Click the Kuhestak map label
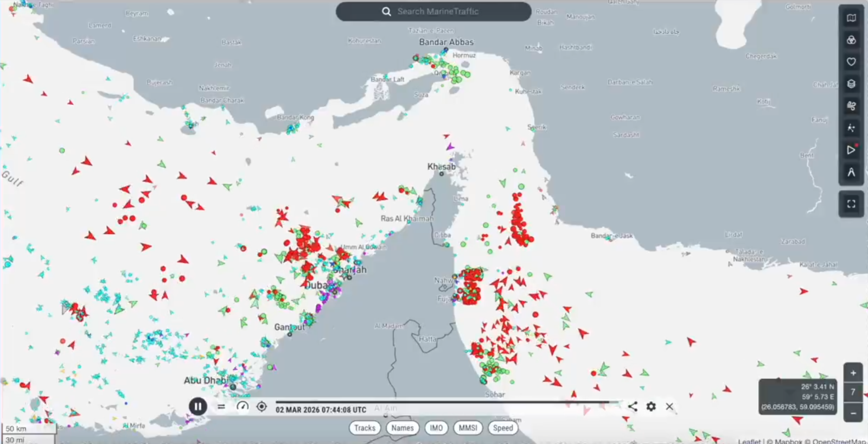Image resolution: width=868 pixels, height=444 pixels. [x=528, y=91]
